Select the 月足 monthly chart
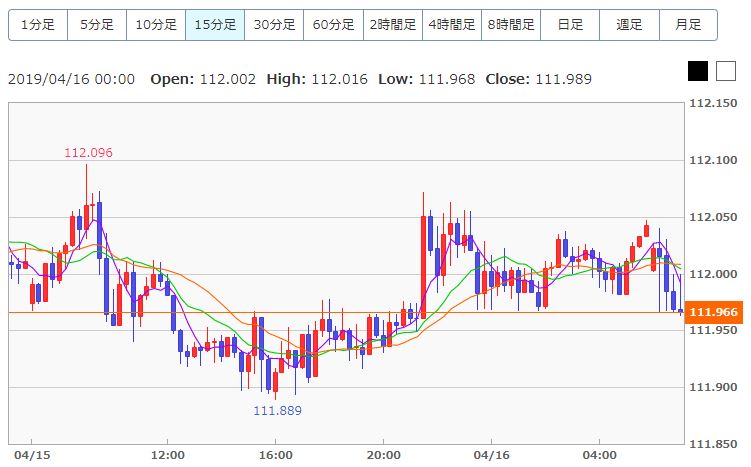 (x=688, y=24)
